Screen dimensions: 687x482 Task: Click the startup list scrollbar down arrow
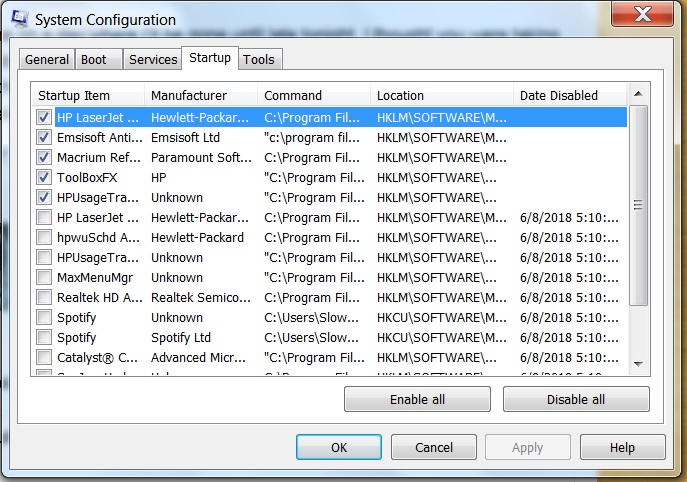click(x=638, y=364)
